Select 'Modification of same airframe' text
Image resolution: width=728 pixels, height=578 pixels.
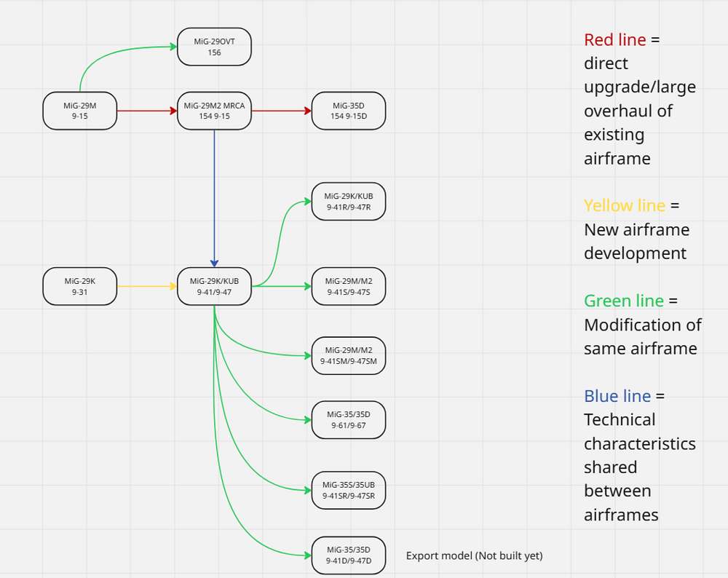(643, 336)
